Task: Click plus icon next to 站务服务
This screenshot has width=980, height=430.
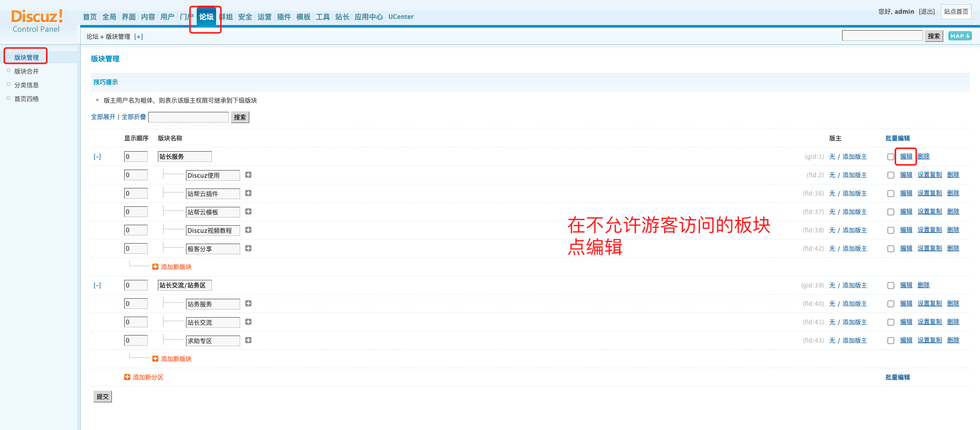Action: pos(248,303)
